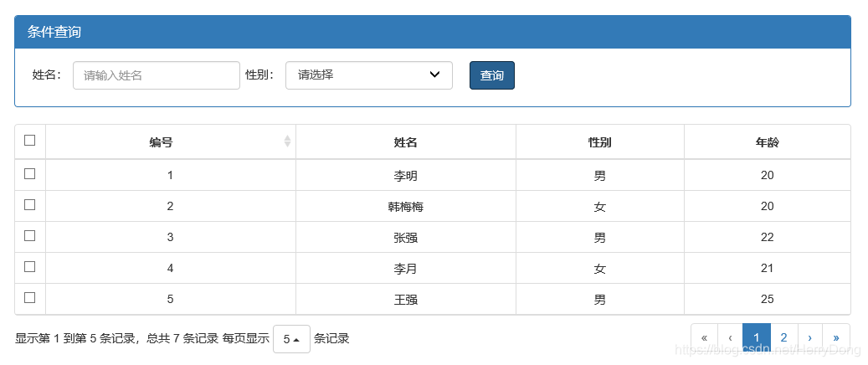The image size is (868, 365).
Task: Click the 编号 cell with value 3
Action: (x=171, y=238)
